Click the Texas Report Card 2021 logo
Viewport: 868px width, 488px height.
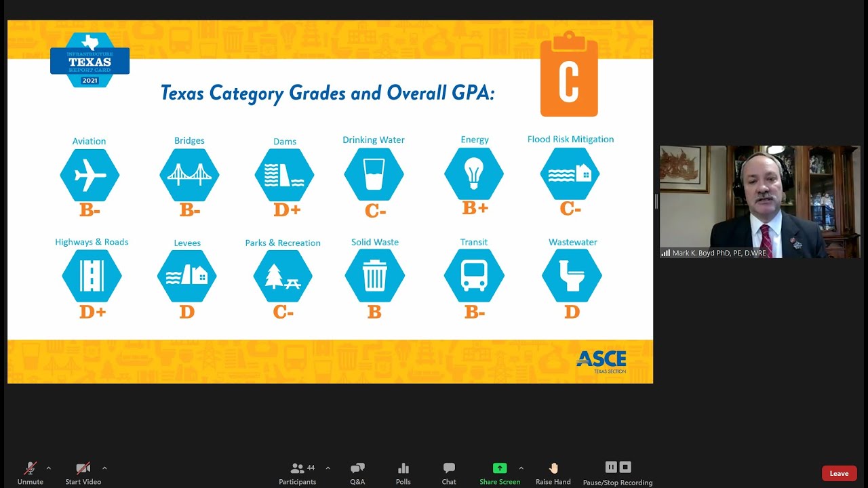click(x=90, y=60)
